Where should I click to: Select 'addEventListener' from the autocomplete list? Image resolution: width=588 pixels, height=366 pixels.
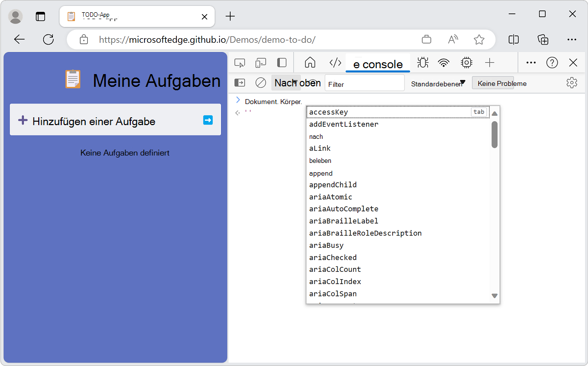[343, 124]
